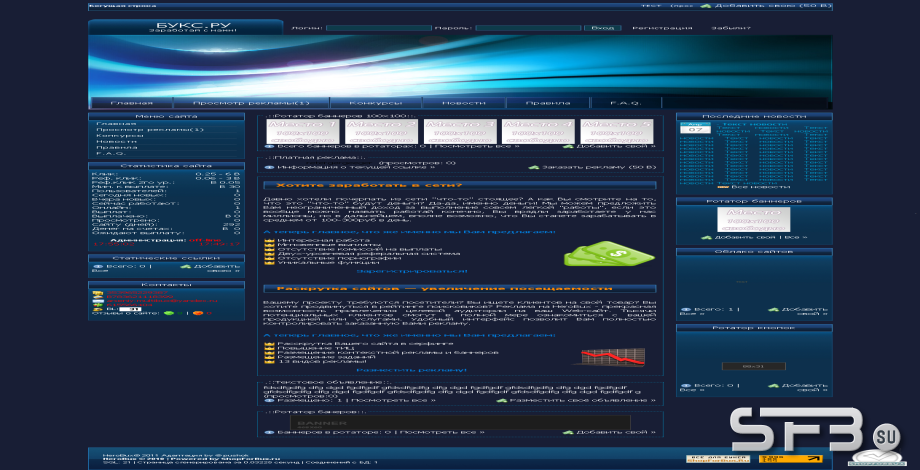This screenshot has height=470, width=920.
Task: Click the eye icon by Баннеров в ротаторе
Action: click(x=269, y=432)
